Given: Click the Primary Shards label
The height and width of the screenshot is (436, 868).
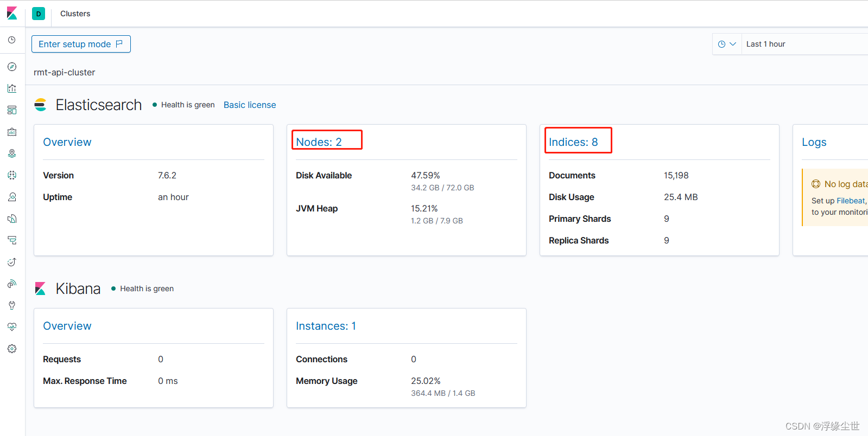Looking at the screenshot, I should (580, 219).
